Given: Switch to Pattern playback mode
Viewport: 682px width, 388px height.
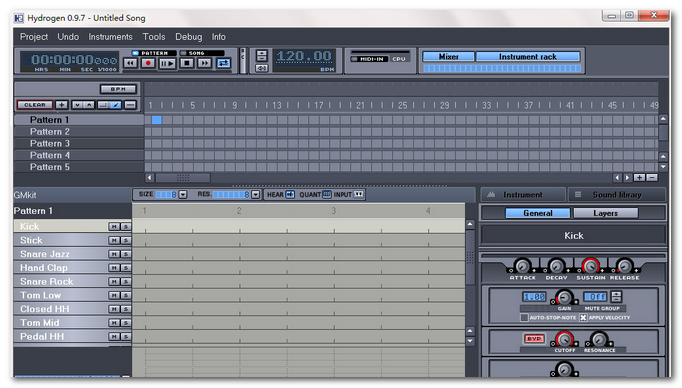Looking at the screenshot, I should pyautogui.click(x=154, y=53).
